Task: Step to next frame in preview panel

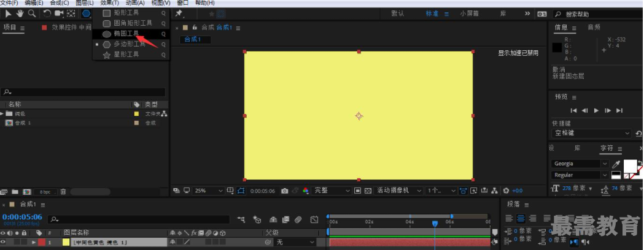Action: (608, 111)
